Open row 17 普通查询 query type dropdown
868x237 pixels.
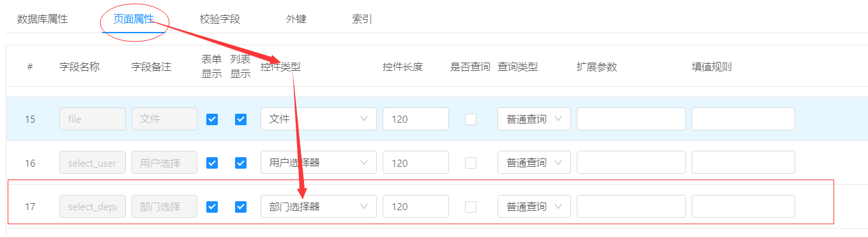[534, 206]
